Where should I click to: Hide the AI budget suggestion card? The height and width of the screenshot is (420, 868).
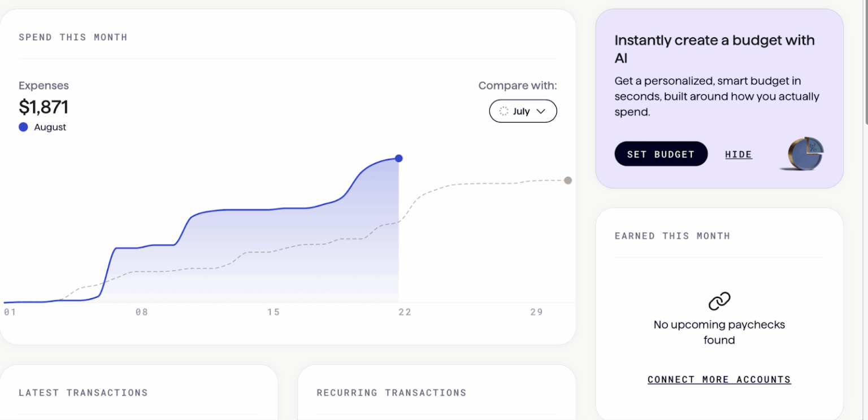[739, 154]
